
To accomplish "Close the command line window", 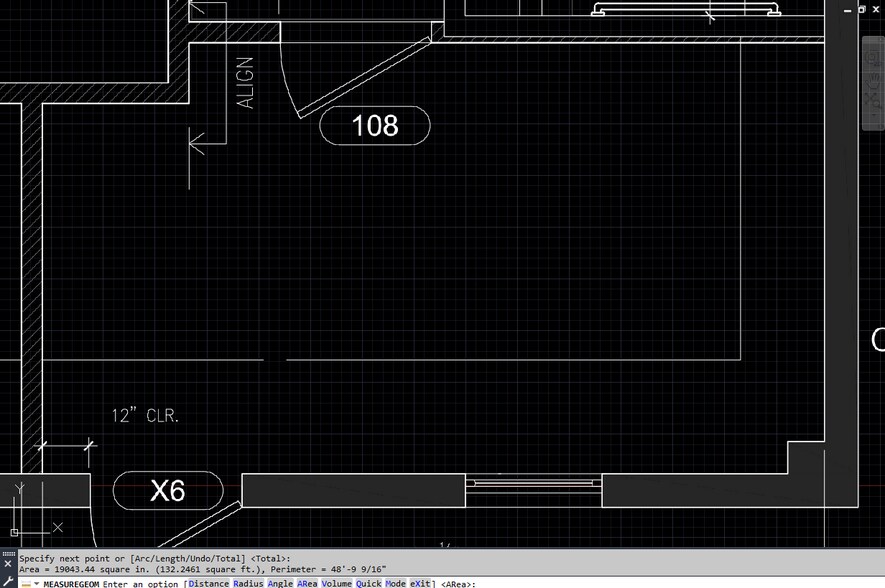I will 8,564.
